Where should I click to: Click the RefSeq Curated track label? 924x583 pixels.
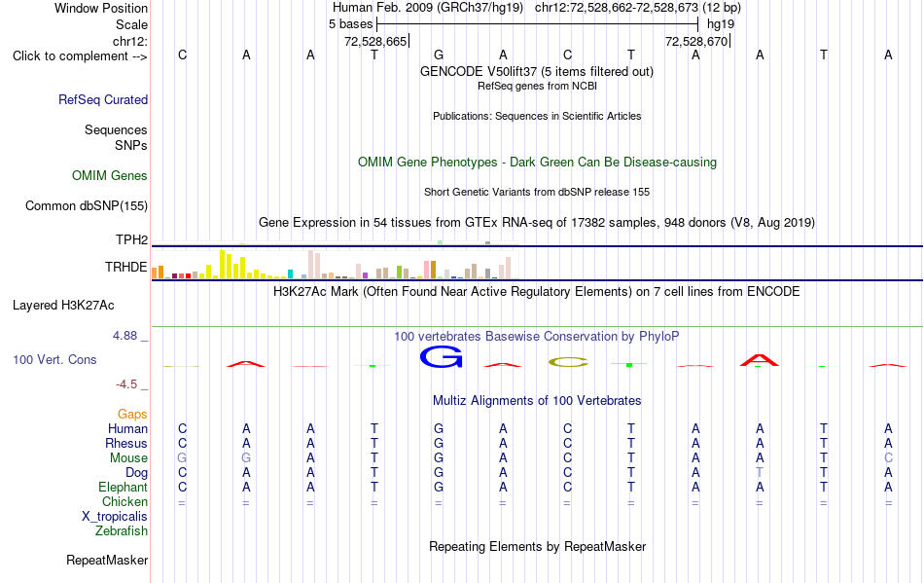[x=102, y=99]
